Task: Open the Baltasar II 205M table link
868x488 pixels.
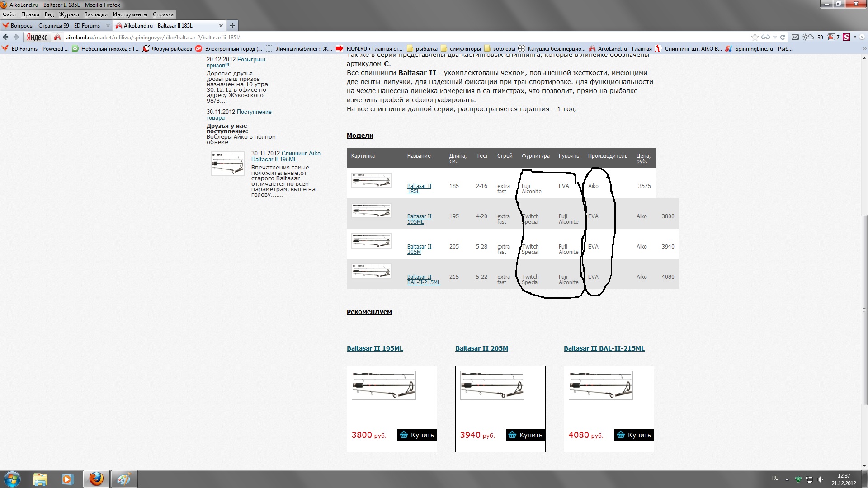Action: tap(419, 249)
